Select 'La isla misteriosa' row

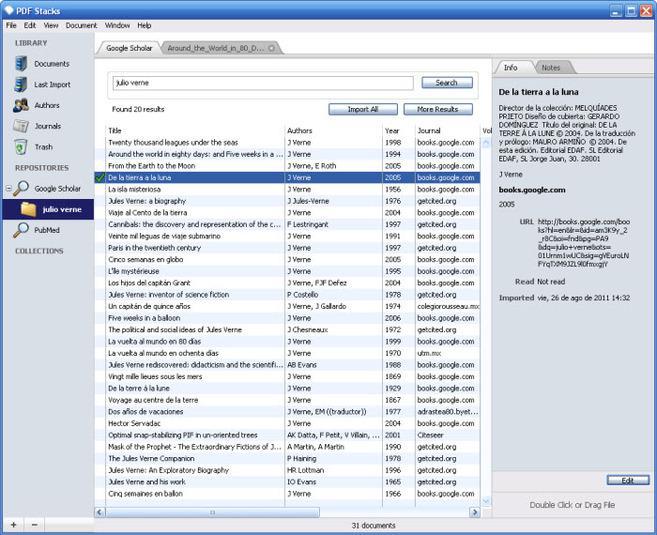287,189
